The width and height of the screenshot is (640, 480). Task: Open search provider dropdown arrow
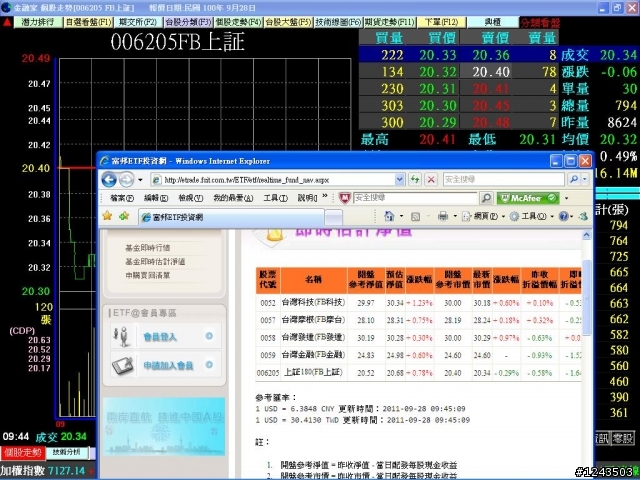(584, 179)
